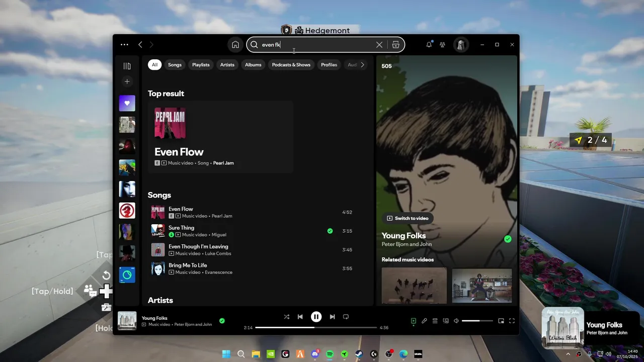Open Microsoft Edge from the taskbar
The image size is (644, 362).
404,354
